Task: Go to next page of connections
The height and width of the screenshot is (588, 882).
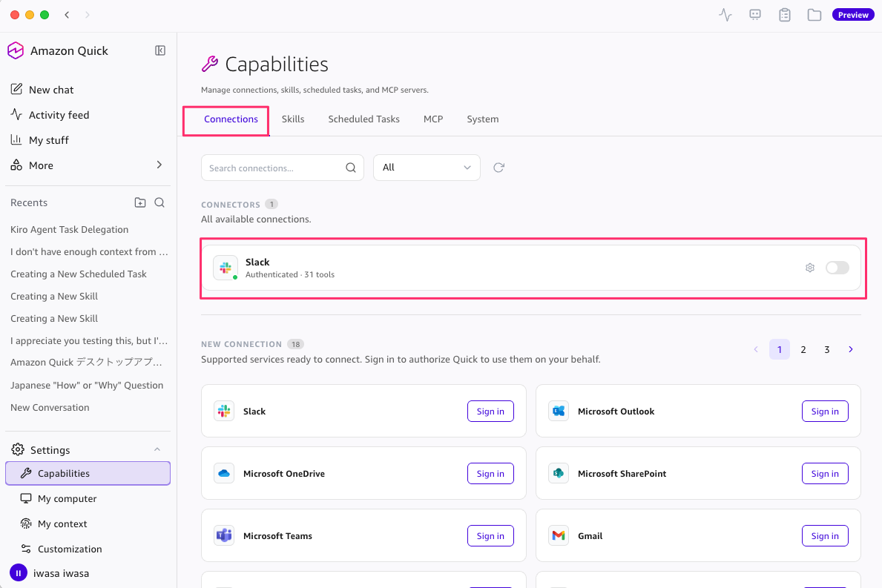Action: coord(851,349)
